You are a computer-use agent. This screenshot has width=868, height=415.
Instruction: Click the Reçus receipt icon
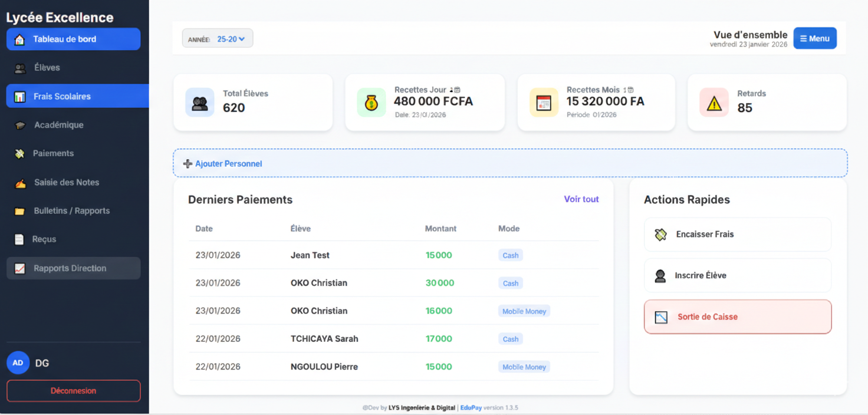(x=19, y=239)
